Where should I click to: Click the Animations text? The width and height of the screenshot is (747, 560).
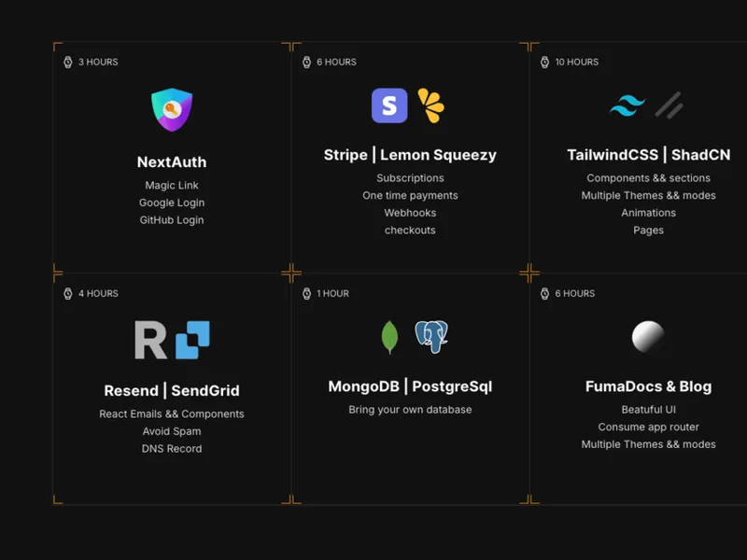(648, 213)
